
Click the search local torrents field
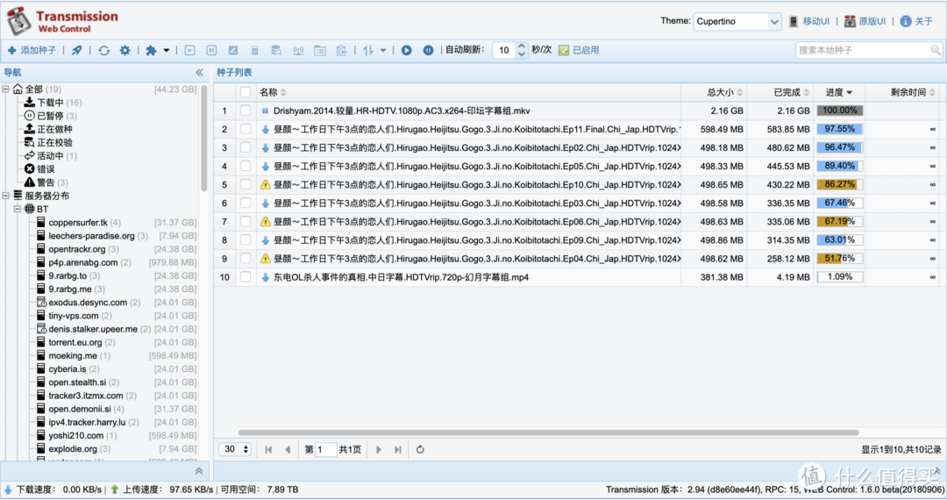(862, 50)
